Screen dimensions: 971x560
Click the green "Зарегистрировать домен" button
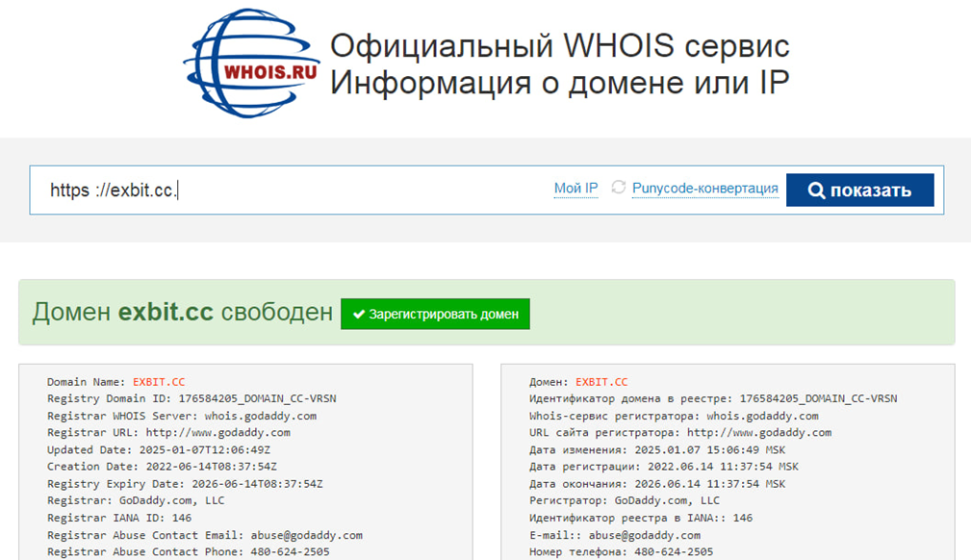435,314
